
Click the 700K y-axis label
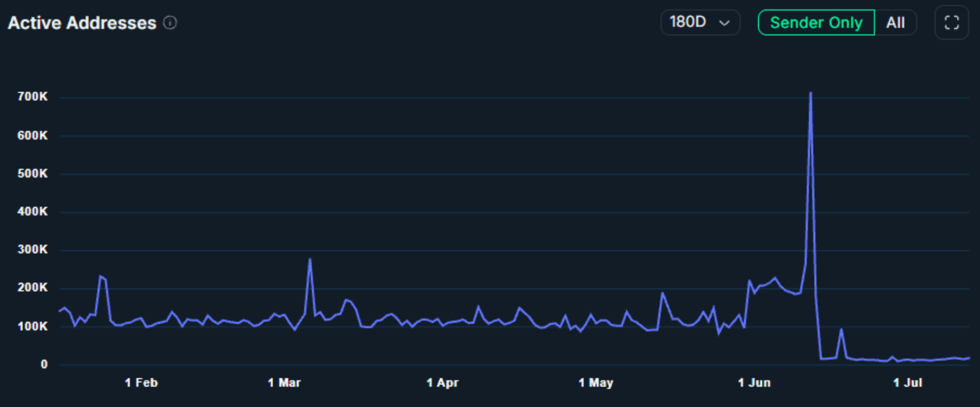(x=33, y=96)
